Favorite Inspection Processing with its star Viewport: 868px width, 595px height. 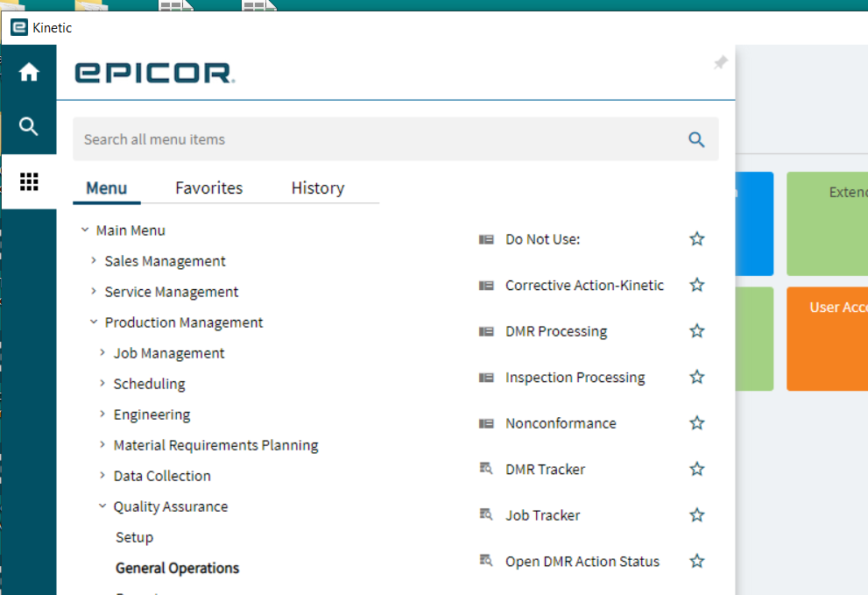coord(697,377)
